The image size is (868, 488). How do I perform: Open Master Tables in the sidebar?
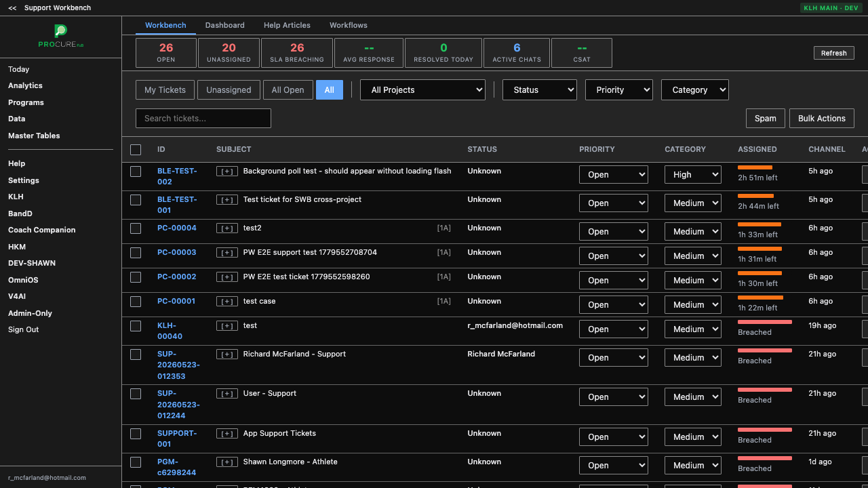[x=34, y=136]
